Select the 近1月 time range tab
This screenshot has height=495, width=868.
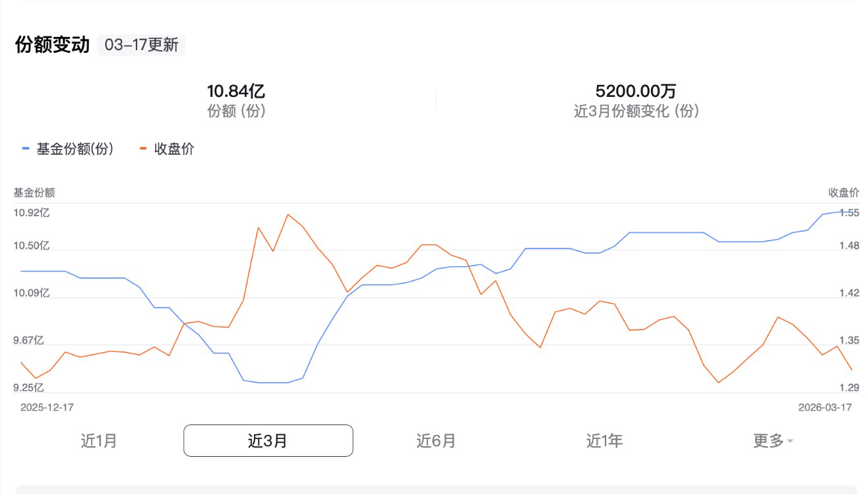tap(96, 440)
